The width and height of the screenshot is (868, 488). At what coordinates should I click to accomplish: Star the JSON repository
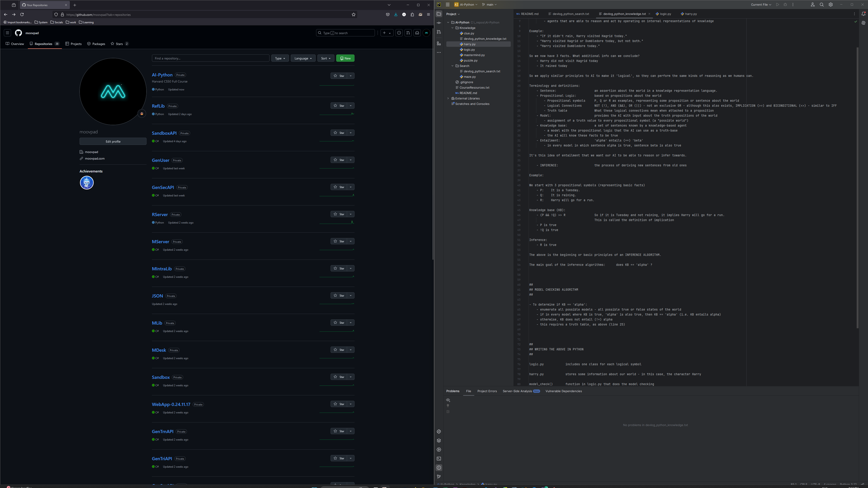339,295
